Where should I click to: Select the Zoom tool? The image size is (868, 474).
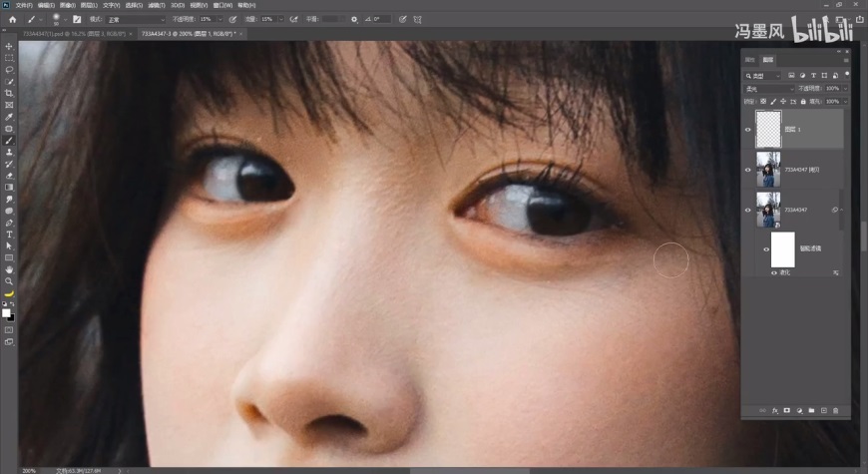[9, 281]
